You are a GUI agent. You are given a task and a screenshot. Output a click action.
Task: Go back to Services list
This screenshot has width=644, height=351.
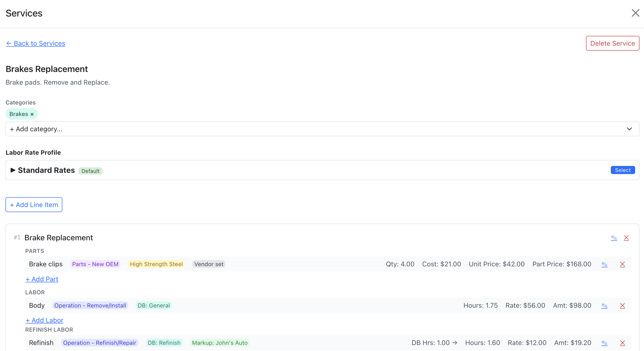coord(36,43)
